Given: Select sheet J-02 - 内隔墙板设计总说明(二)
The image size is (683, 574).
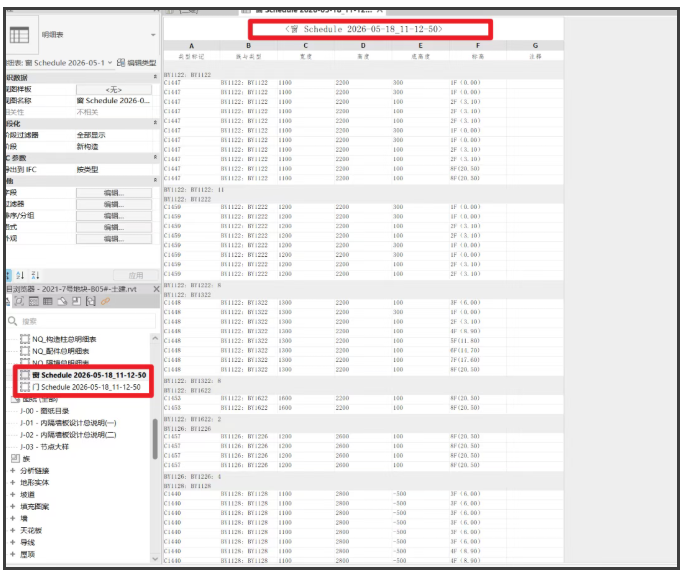Looking at the screenshot, I should coord(68,435).
